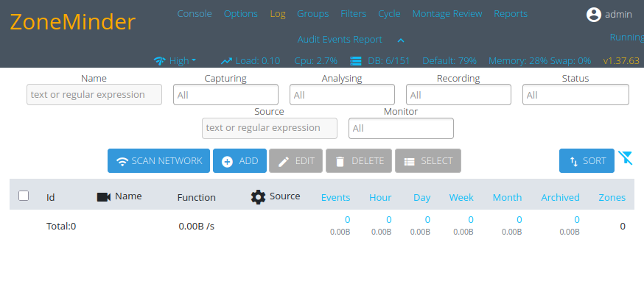
Task: Open the Filters page
Action: click(353, 13)
